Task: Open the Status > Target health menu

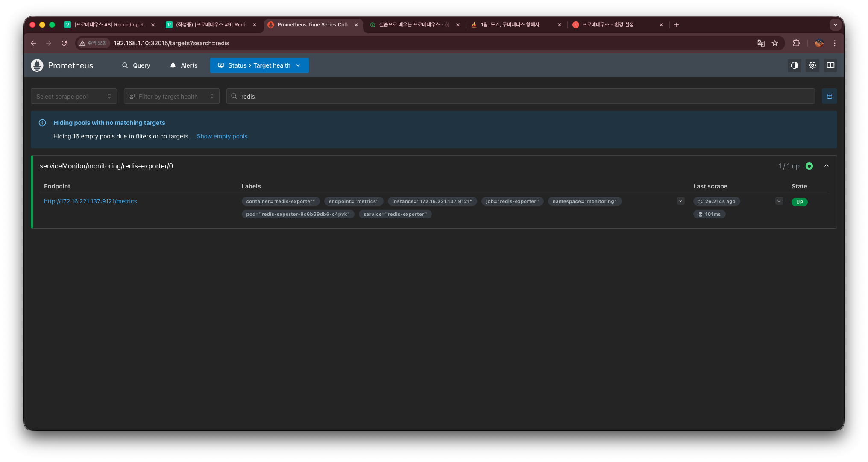Action: pyautogui.click(x=259, y=65)
